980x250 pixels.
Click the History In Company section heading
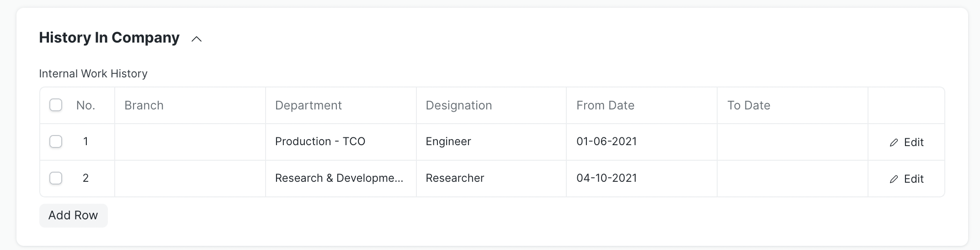109,38
